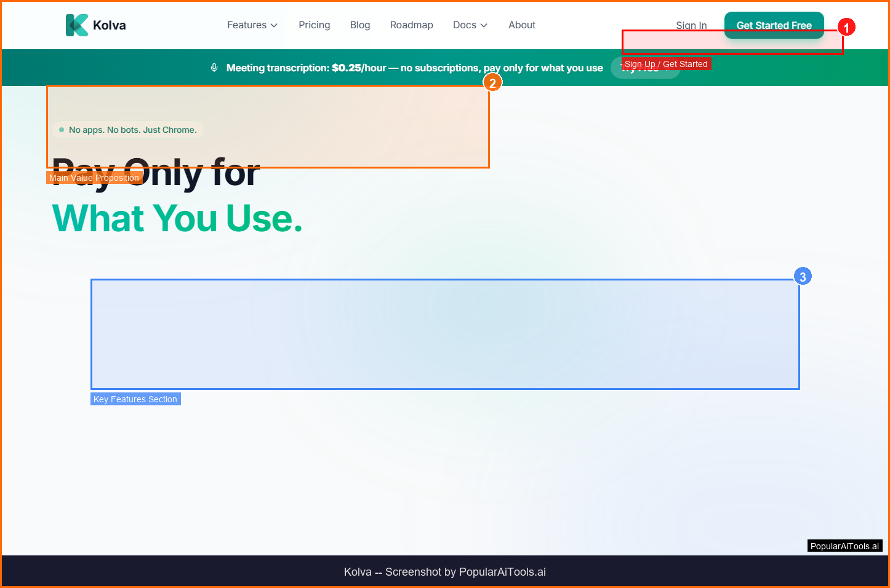890x588 pixels.
Task: Click the red annotation marker 1
Action: (x=846, y=28)
